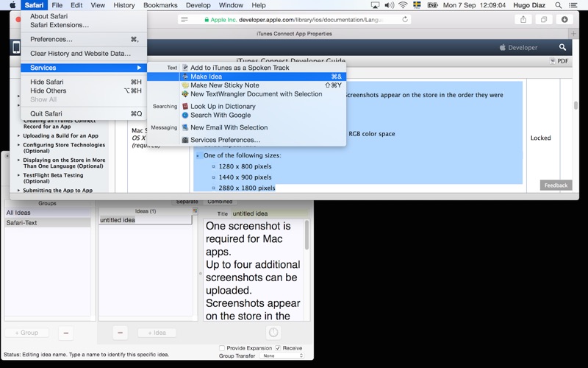
Task: Click the Swedish flag input source icon
Action: 417,5
